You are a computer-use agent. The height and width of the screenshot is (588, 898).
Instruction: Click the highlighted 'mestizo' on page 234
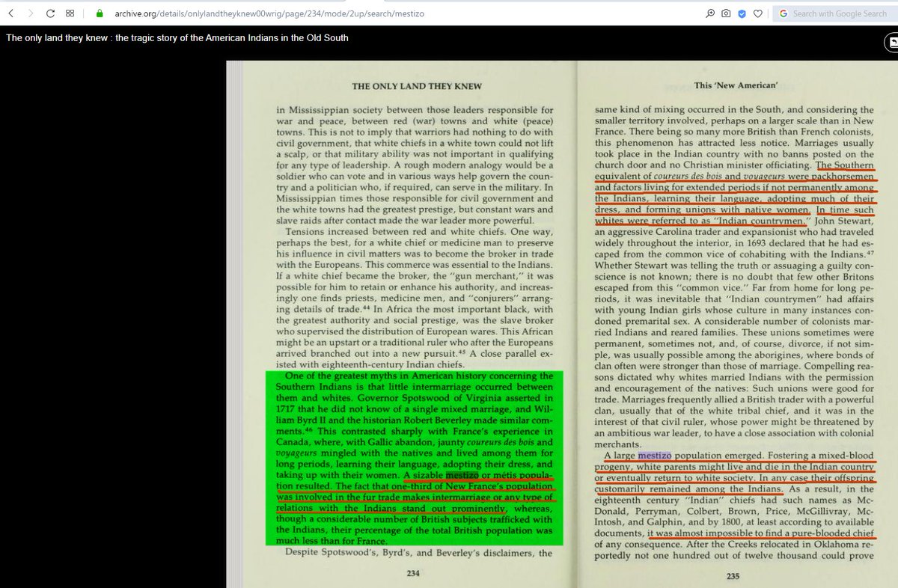(x=463, y=474)
